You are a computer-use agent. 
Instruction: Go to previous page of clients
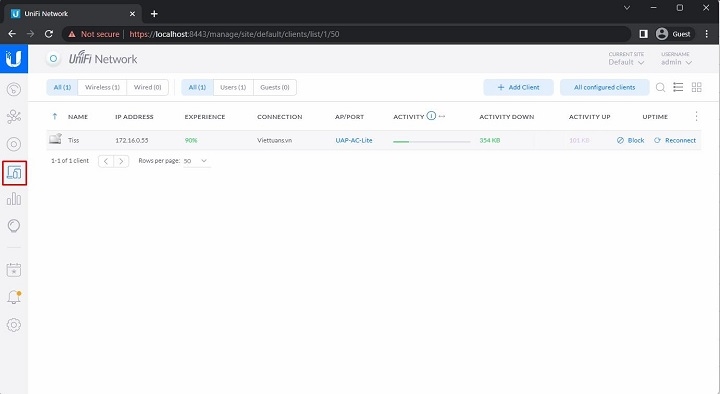click(106, 161)
